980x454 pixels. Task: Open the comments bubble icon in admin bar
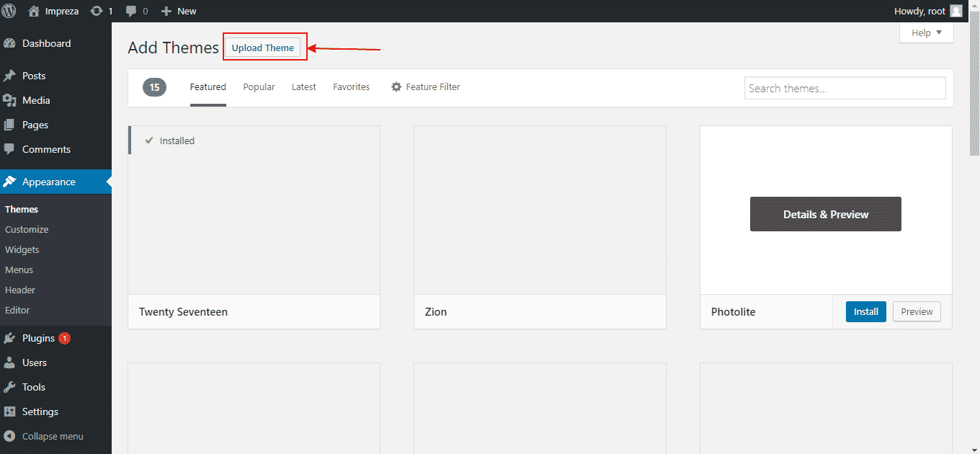(131, 11)
